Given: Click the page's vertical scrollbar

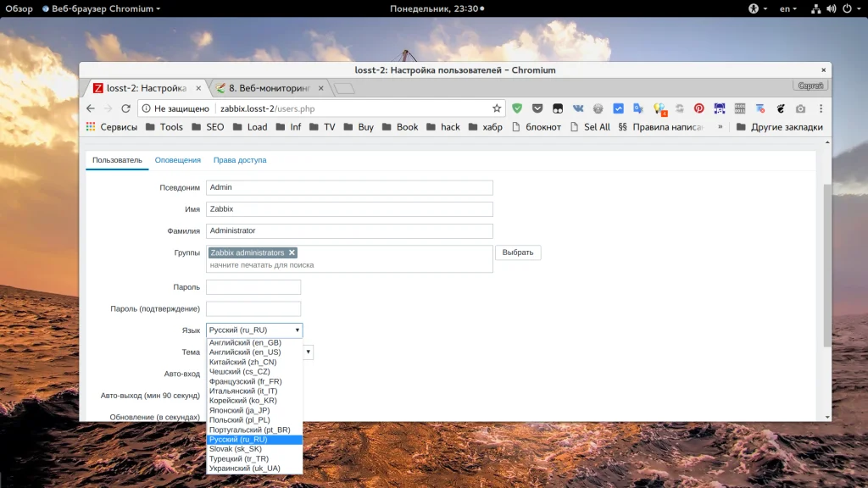Looking at the screenshot, I should coord(827,263).
